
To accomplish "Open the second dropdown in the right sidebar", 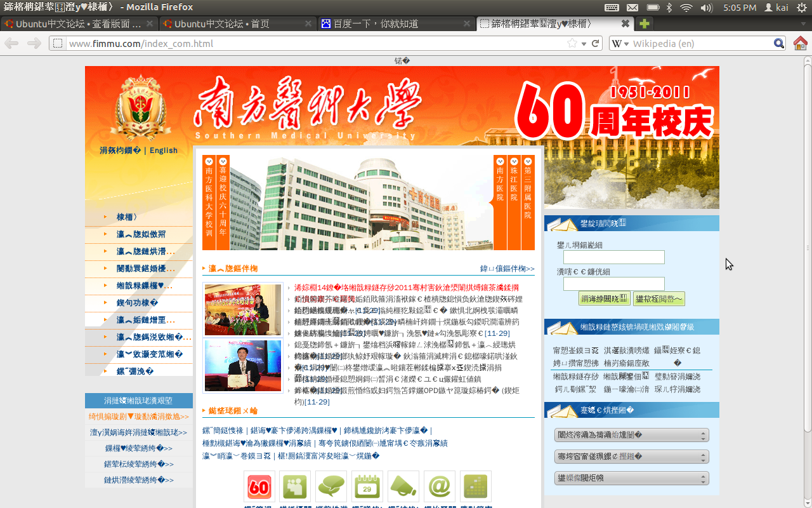I will pyautogui.click(x=632, y=457).
